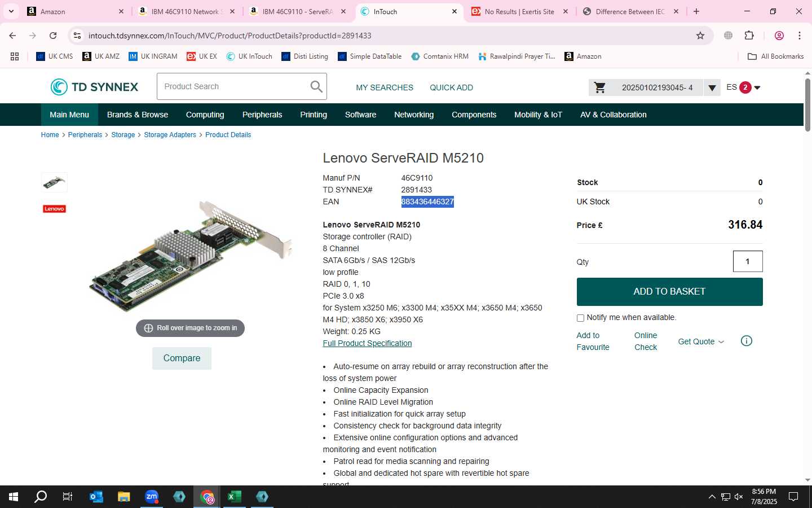The width and height of the screenshot is (812, 508).
Task: Click the Qty quantity input box
Action: pyautogui.click(x=748, y=261)
